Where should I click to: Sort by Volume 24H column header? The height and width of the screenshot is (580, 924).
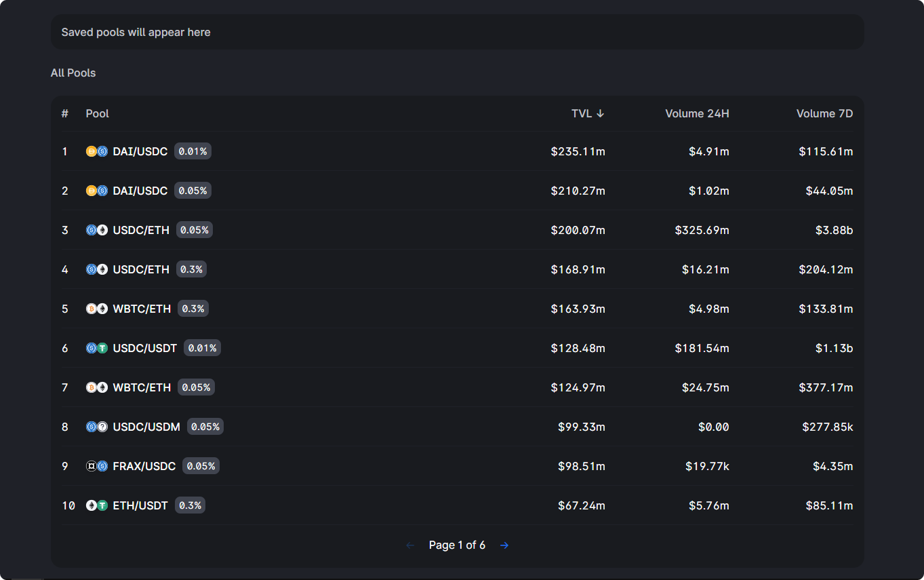click(697, 113)
